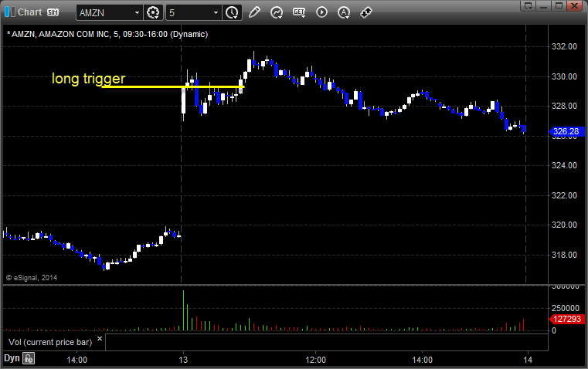This screenshot has width=588, height=369.
Task: Toggle the SIM mode badge
Action: tap(53, 12)
